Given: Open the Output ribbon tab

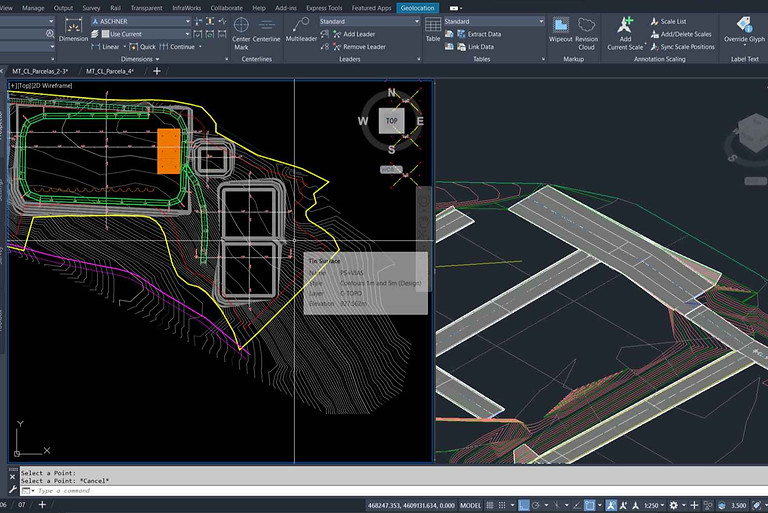Looking at the screenshot, I should 63,8.
